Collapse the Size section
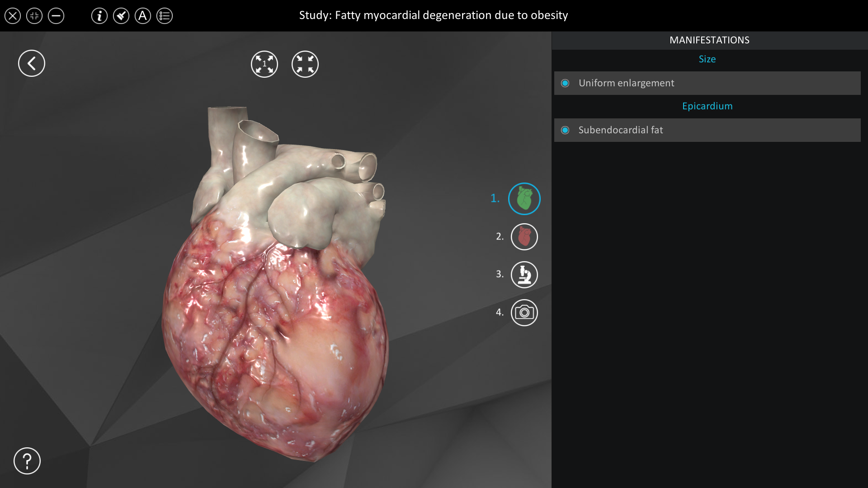Image resolution: width=868 pixels, height=488 pixels. 707,59
